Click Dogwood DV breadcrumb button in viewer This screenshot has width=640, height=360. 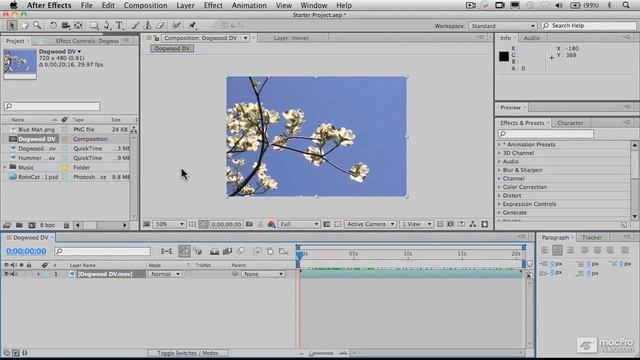tap(172, 49)
